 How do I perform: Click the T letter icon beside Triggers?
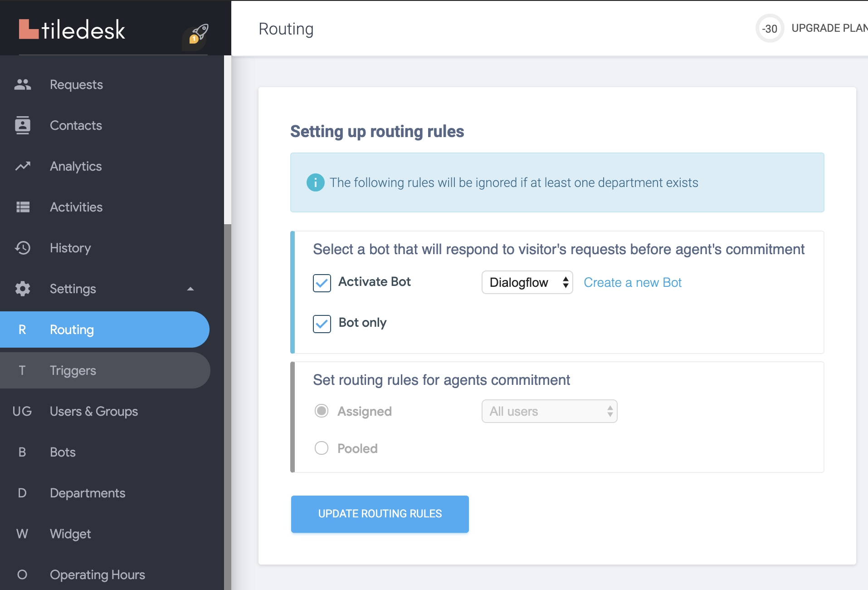tap(22, 370)
